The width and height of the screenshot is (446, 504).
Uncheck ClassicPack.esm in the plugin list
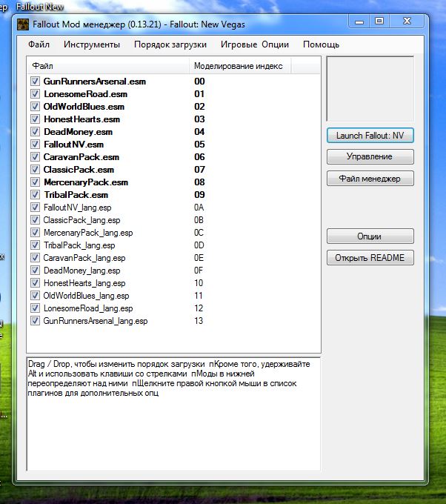click(x=35, y=170)
